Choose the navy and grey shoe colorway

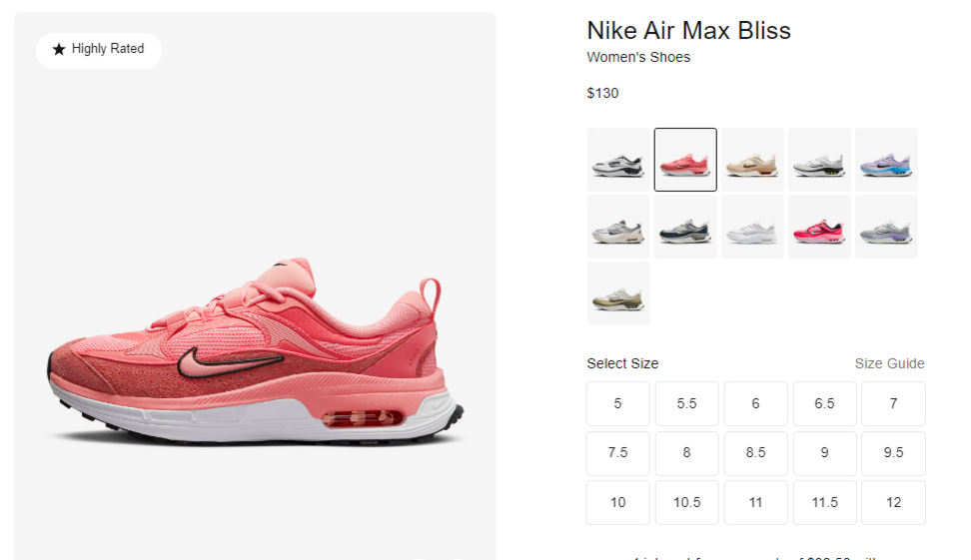(x=685, y=227)
